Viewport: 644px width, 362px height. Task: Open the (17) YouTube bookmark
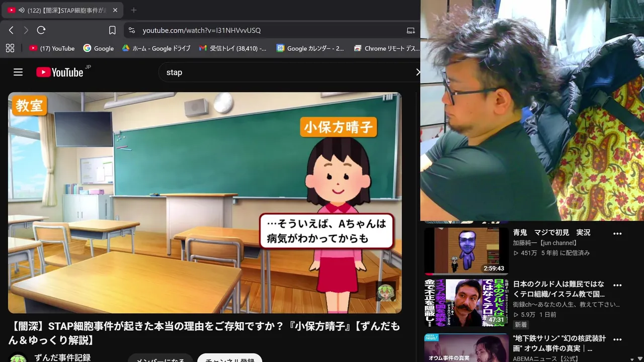52,48
